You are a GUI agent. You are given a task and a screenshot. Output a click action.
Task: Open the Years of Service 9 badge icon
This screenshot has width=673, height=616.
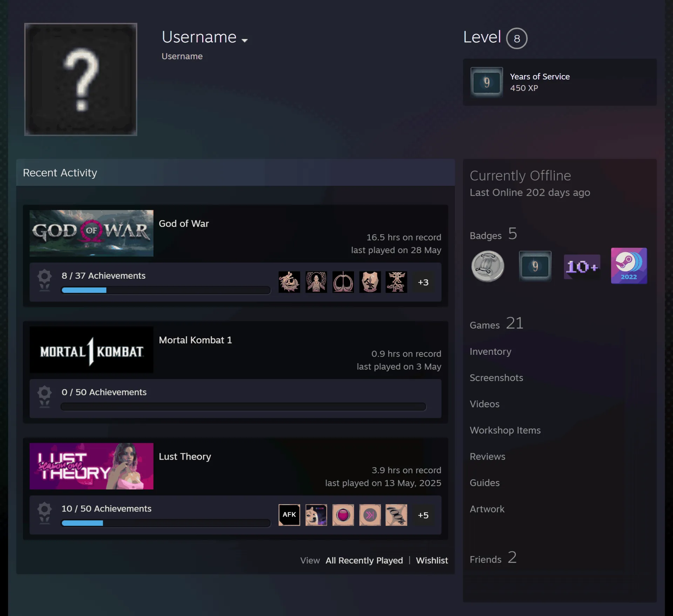487,82
